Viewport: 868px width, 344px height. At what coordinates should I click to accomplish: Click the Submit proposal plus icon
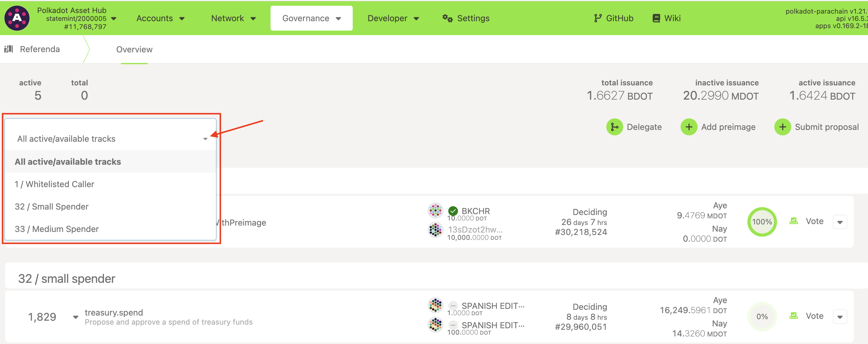pyautogui.click(x=782, y=127)
